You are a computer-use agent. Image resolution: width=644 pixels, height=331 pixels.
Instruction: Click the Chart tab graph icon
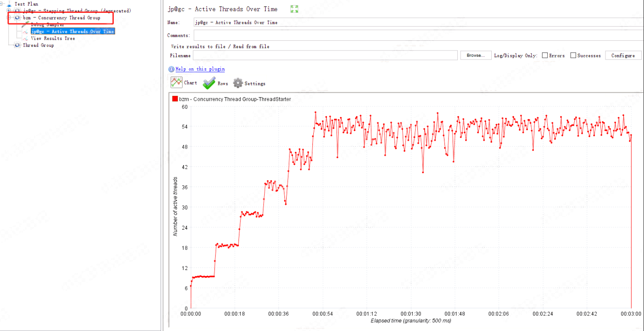[x=177, y=83]
